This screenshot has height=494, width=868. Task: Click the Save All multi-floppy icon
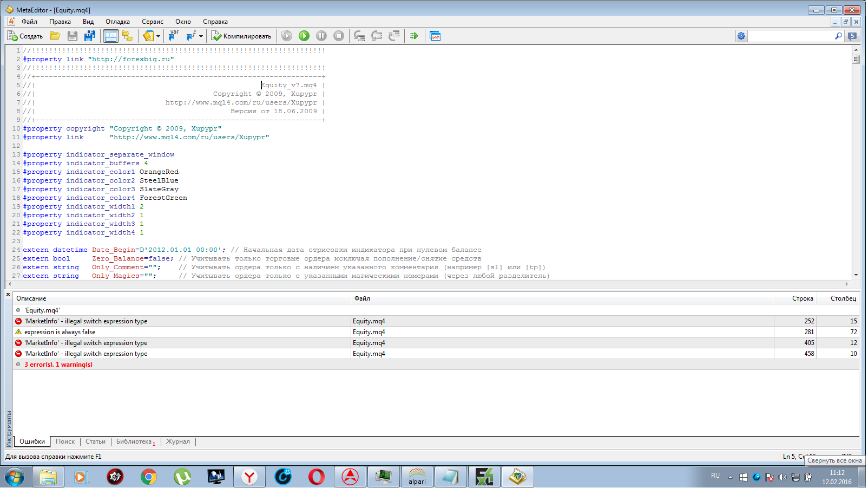pyautogui.click(x=90, y=36)
